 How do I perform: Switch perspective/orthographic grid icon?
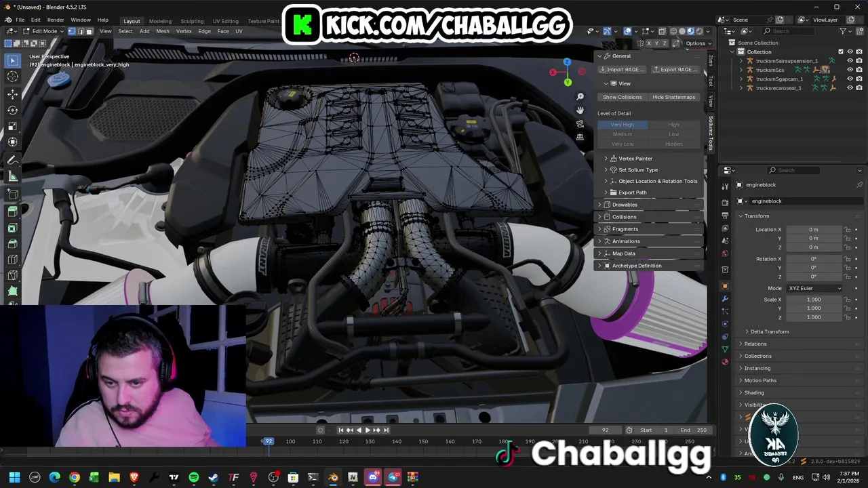[x=580, y=137]
